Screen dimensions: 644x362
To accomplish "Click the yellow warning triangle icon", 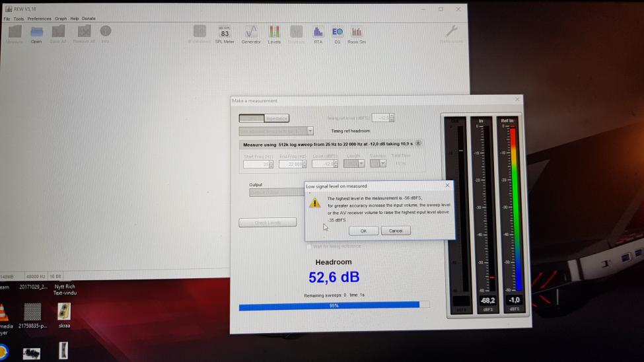I will (x=314, y=203).
